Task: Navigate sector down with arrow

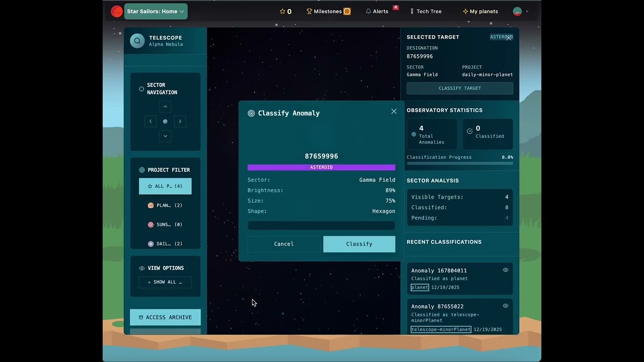Action: point(165,136)
